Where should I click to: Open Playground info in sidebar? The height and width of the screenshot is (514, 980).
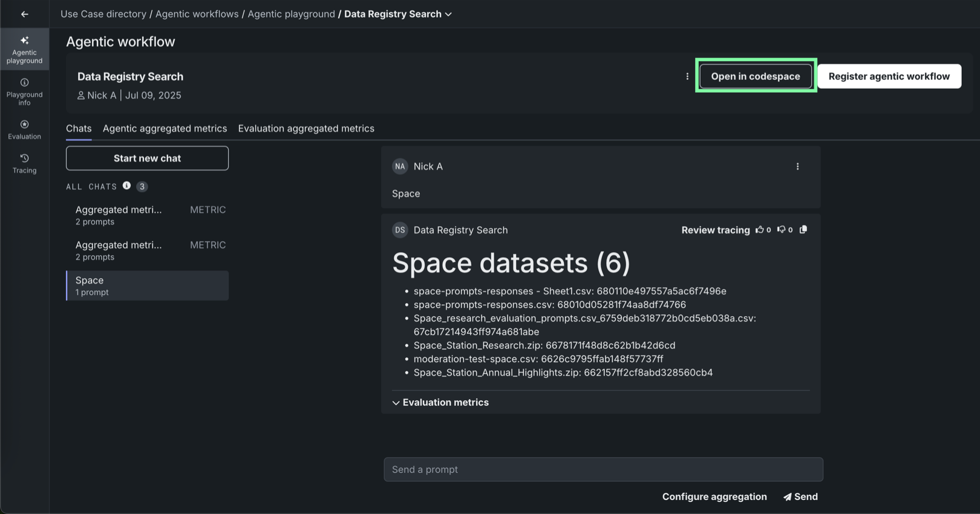pyautogui.click(x=25, y=91)
